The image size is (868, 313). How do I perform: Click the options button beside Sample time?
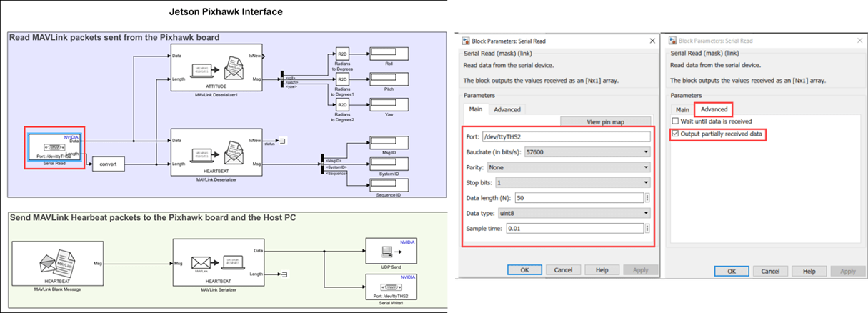pos(647,229)
